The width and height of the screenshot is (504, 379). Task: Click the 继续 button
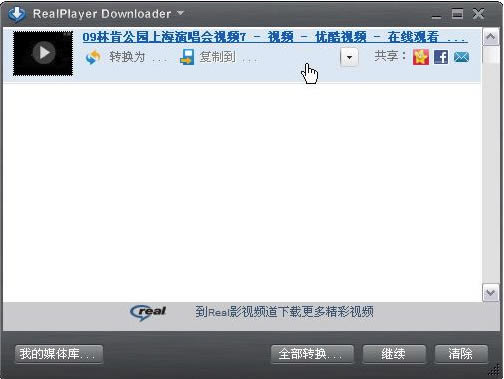point(394,354)
